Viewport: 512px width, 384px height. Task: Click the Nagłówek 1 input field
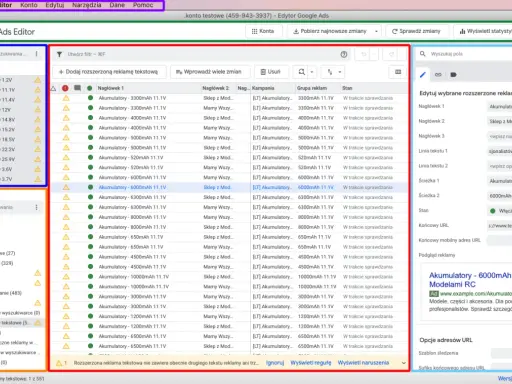499,106
